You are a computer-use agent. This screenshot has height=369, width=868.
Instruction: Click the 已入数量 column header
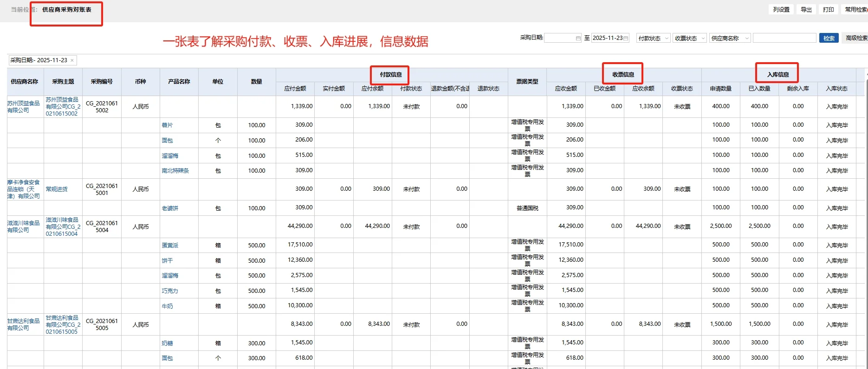pos(759,89)
